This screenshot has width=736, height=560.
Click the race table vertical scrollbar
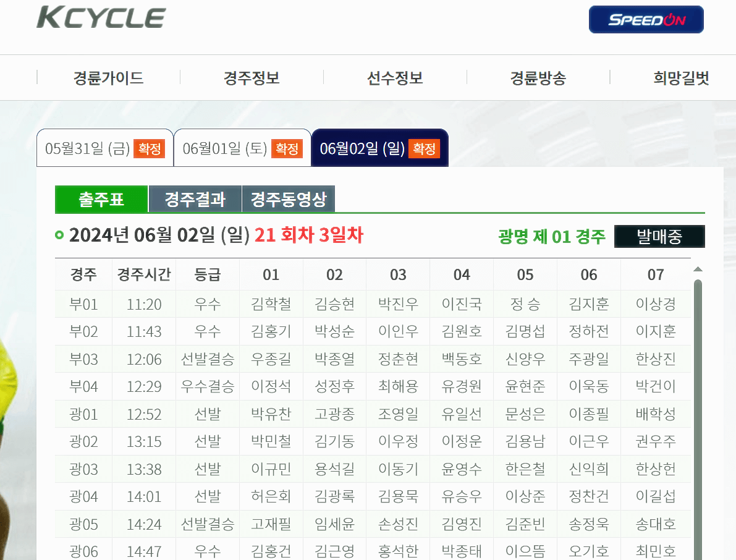[x=698, y=419]
